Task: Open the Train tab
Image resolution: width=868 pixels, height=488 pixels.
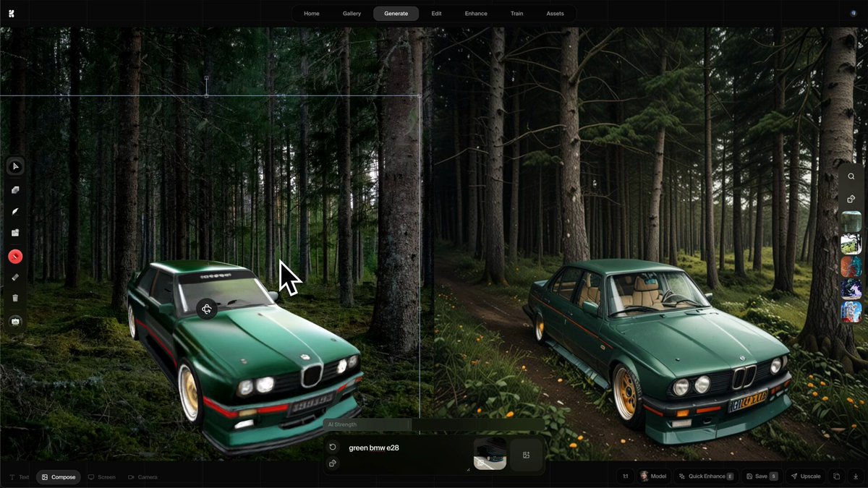Action: pyautogui.click(x=516, y=14)
